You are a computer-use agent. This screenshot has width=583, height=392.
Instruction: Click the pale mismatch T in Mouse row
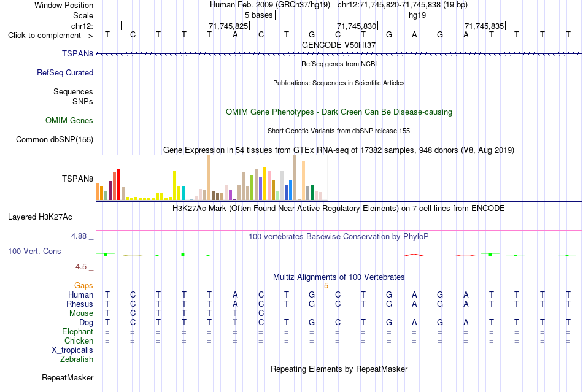pos(235,313)
